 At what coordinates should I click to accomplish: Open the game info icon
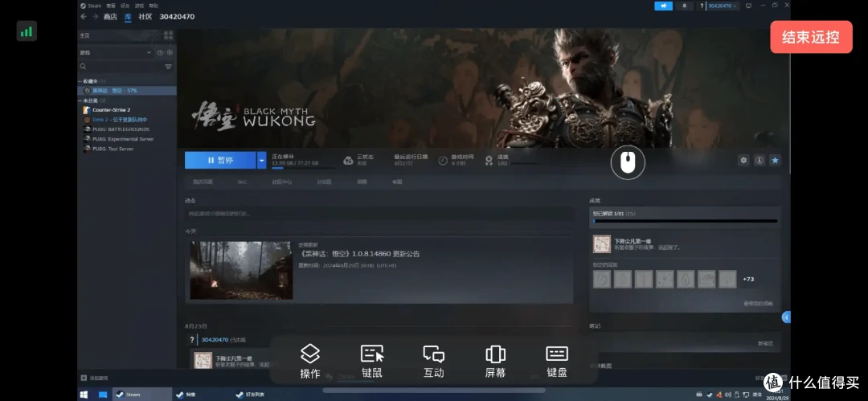tap(759, 160)
